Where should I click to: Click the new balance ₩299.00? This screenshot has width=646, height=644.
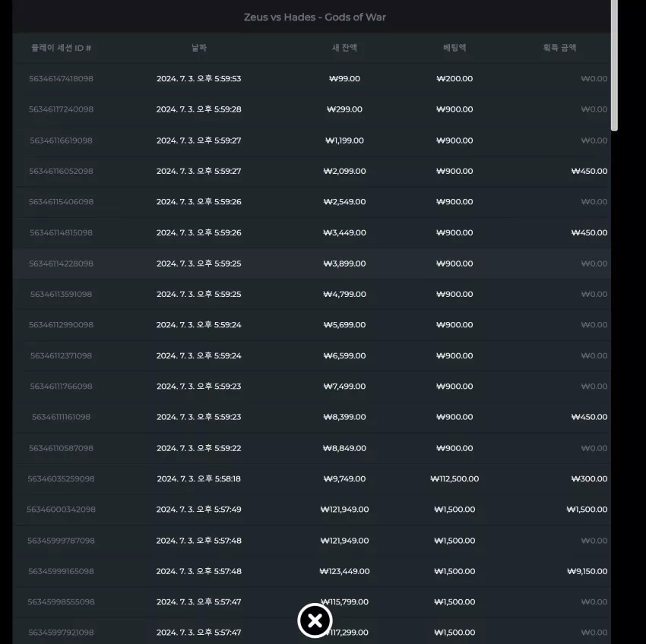click(344, 109)
